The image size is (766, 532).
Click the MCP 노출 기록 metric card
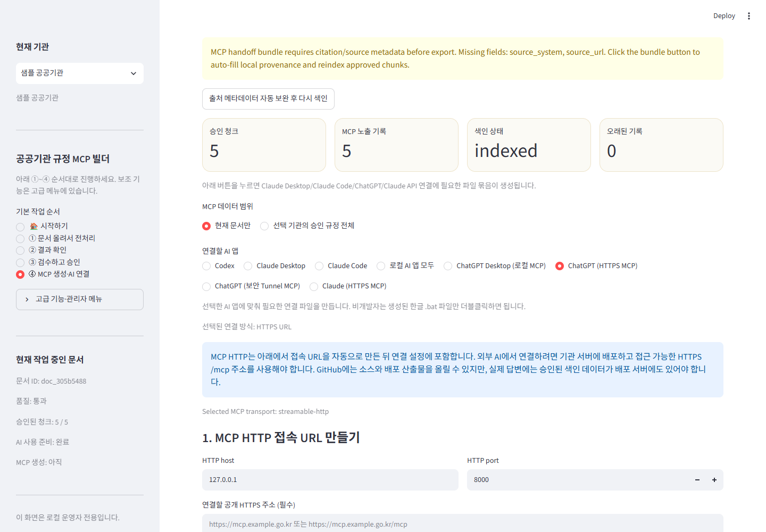coord(396,145)
